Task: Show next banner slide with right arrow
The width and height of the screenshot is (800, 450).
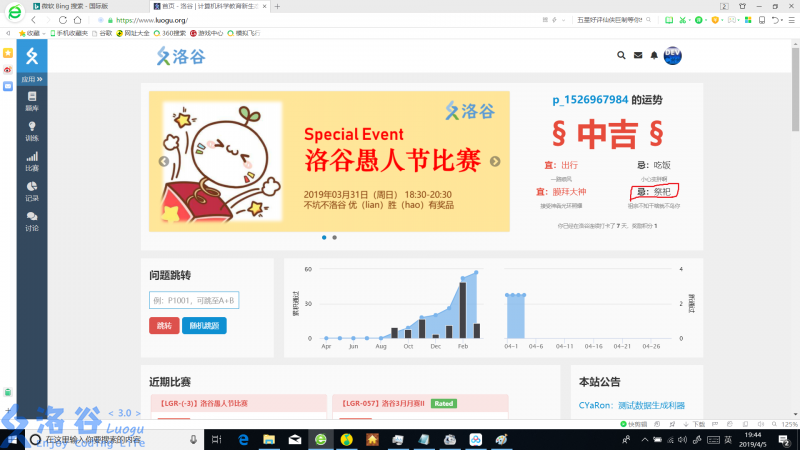Action: click(x=494, y=161)
